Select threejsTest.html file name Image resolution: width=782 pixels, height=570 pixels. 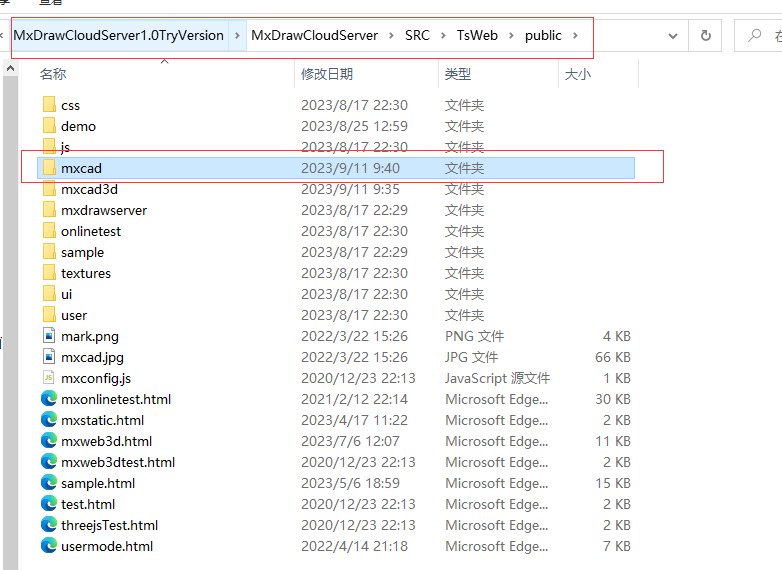coord(109,525)
